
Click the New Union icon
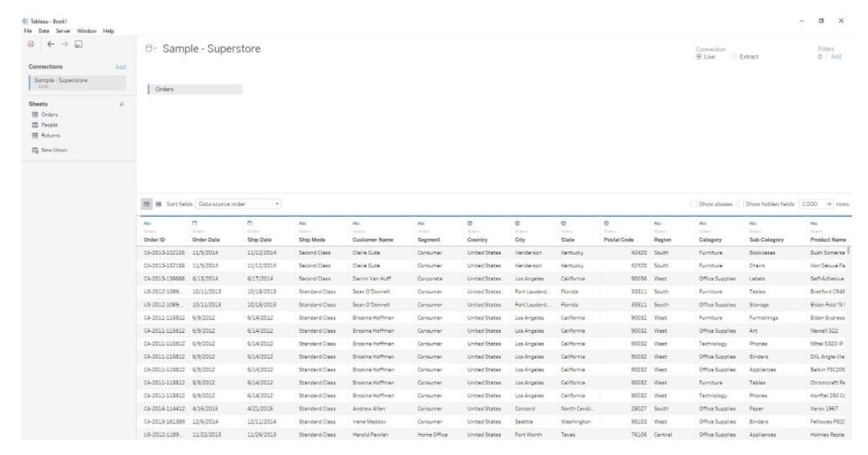point(35,150)
